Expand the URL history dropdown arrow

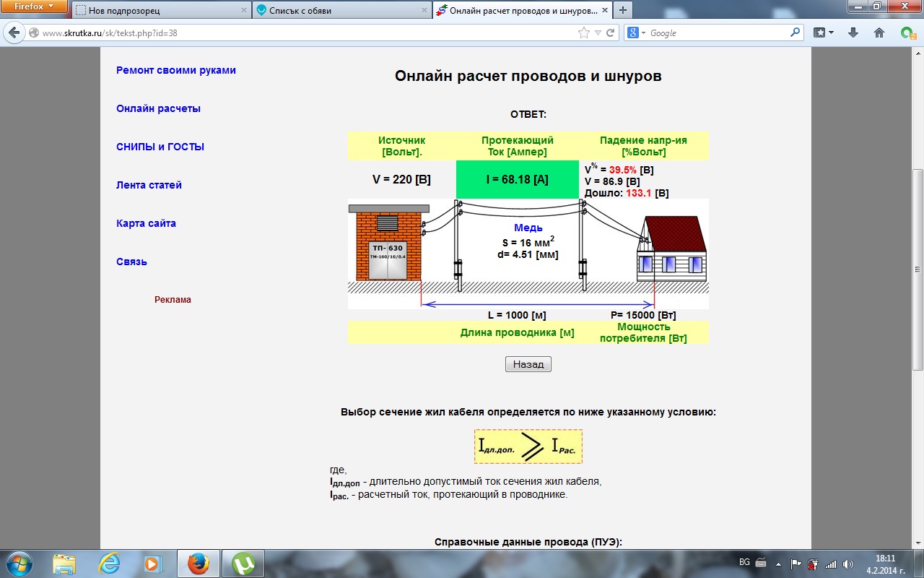point(597,33)
